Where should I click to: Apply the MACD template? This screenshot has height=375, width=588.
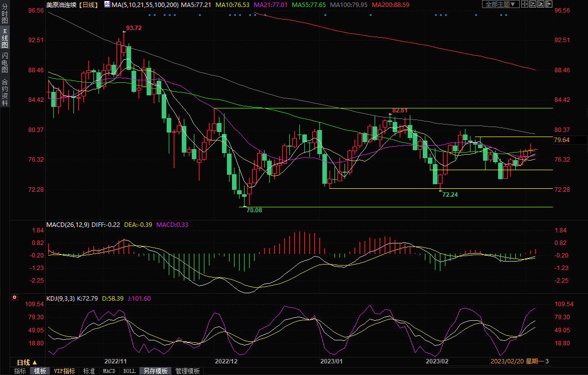(109, 371)
